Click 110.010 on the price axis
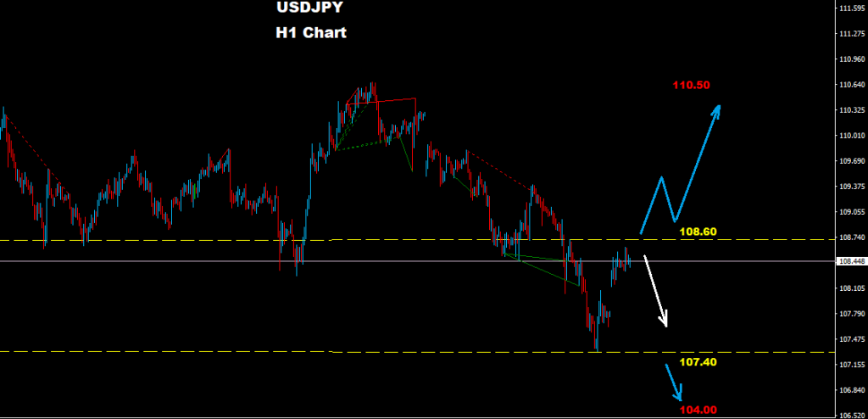Image resolution: width=868 pixels, height=419 pixels. pyautogui.click(x=853, y=136)
